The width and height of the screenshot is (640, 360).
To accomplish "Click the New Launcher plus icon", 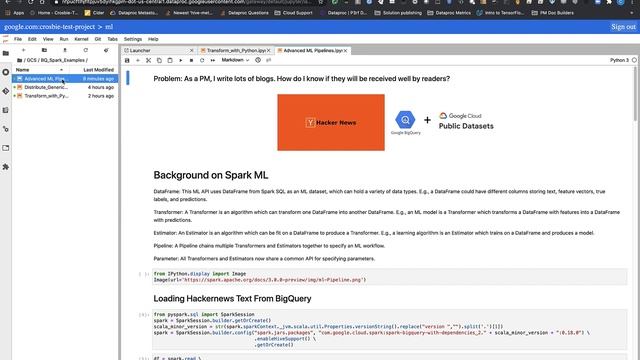I will (24, 50).
